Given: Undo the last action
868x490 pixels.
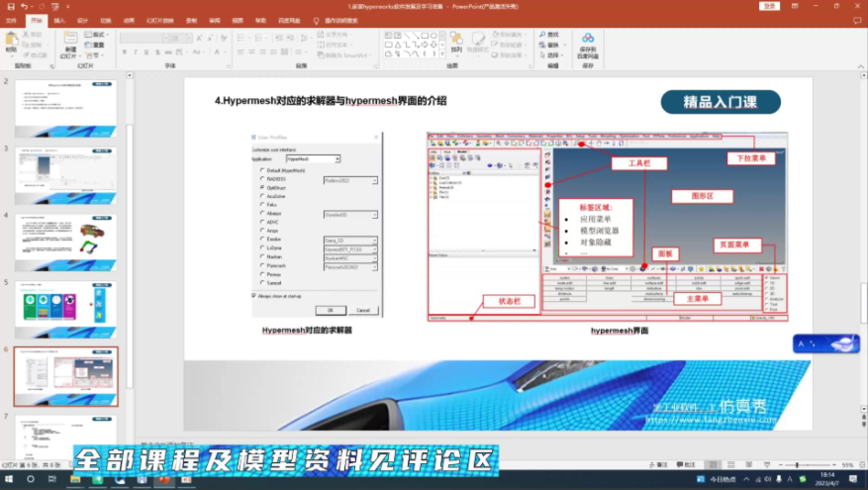Looking at the screenshot, I should (25, 6).
